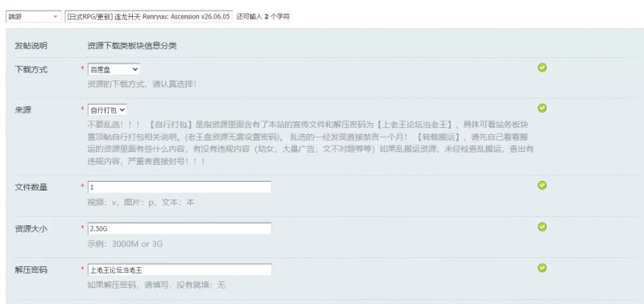Open the 来源 dropdown showing 自行打包

tap(107, 110)
